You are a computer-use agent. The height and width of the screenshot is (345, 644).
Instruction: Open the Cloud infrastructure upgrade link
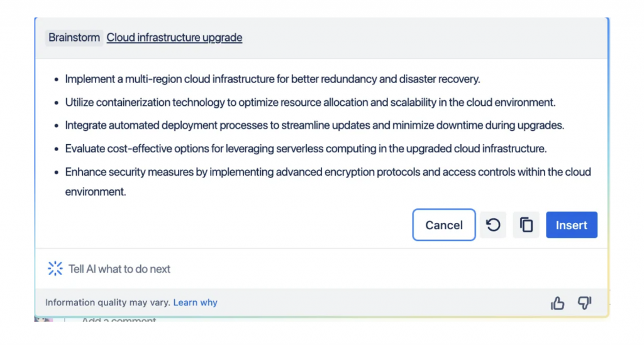click(174, 38)
